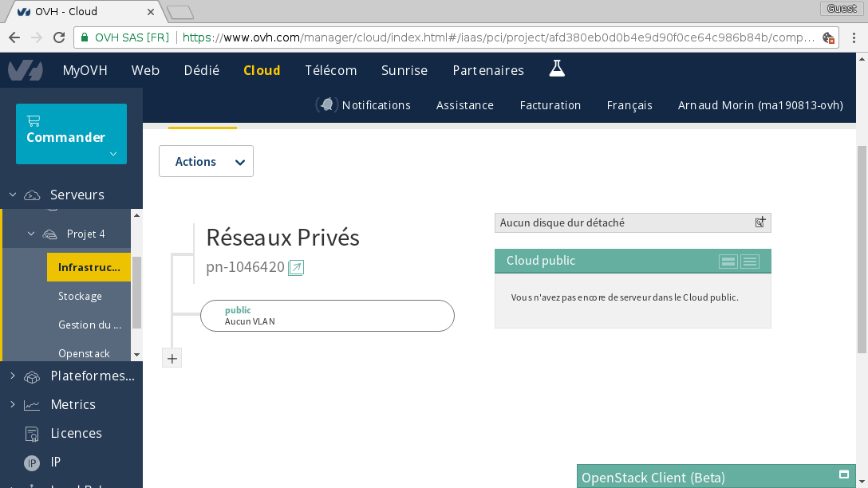
Task: Click the shopping cart icon in Commander
Action: pyautogui.click(x=34, y=120)
